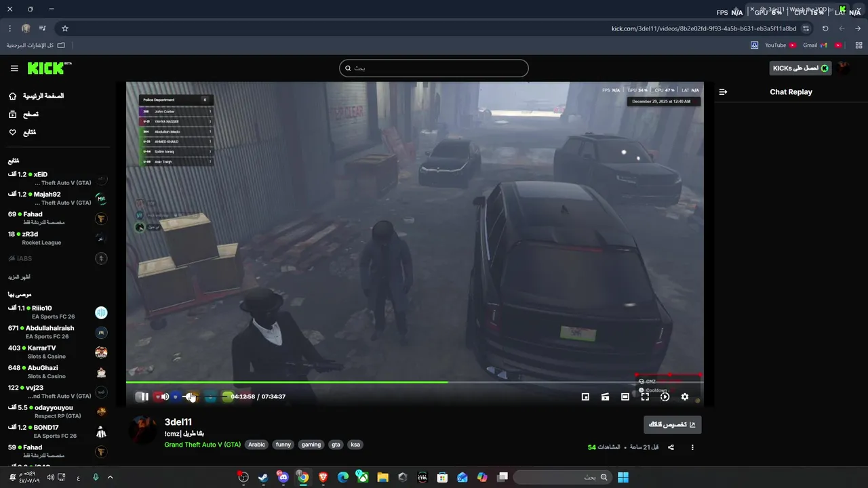Select the gaming tag
Image resolution: width=868 pixels, height=488 pixels.
point(311,445)
